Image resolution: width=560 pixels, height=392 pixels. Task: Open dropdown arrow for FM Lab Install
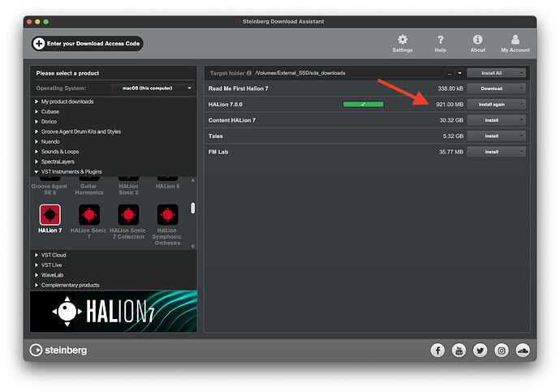(x=521, y=152)
